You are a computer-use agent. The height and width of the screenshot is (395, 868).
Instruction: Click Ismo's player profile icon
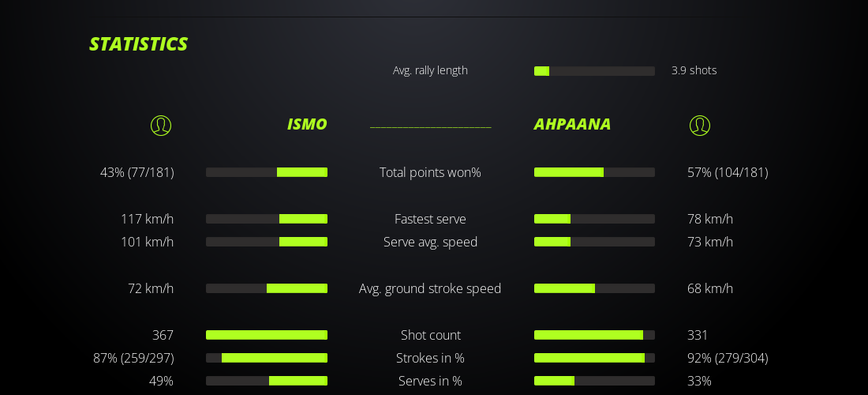click(x=161, y=126)
